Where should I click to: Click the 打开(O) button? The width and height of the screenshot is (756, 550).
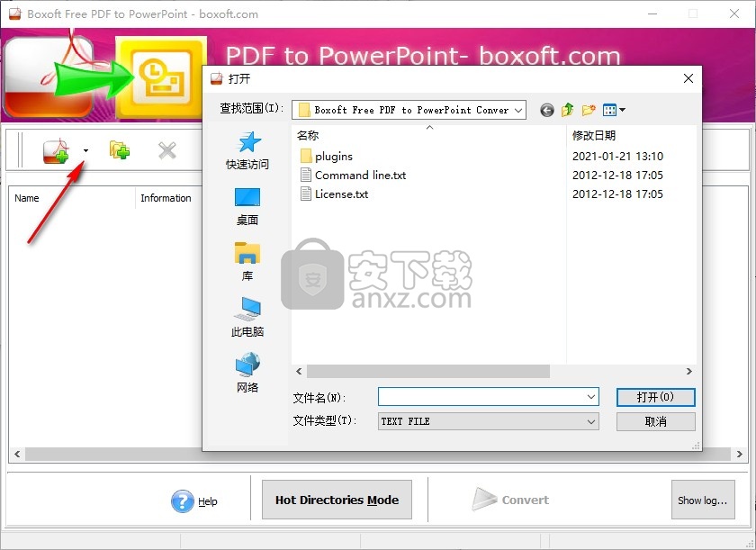(x=656, y=397)
